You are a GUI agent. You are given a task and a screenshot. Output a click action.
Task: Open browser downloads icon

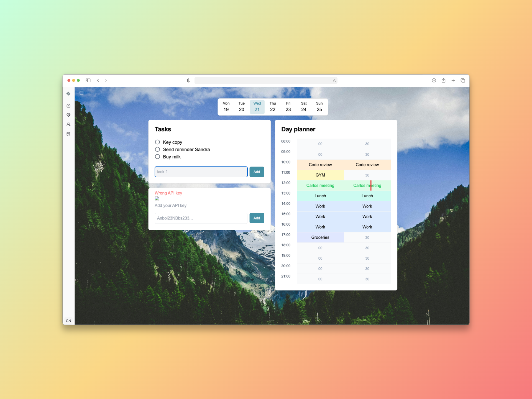pyautogui.click(x=434, y=80)
